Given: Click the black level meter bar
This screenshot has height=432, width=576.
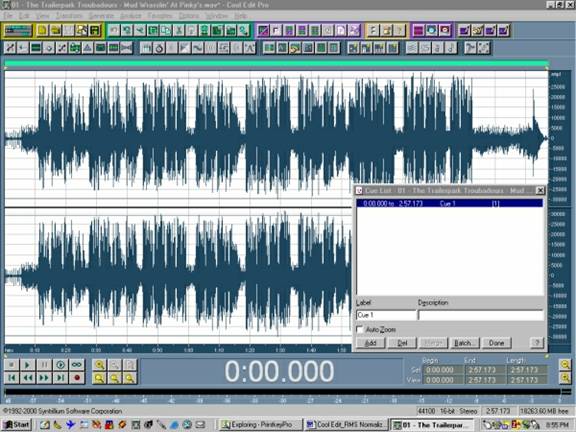Looking at the screenshot, I should click(283, 392).
